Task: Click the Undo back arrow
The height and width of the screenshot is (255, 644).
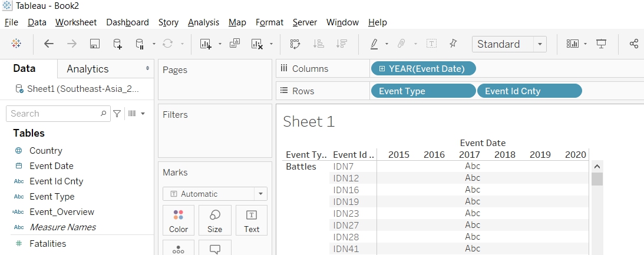Action: [49, 44]
